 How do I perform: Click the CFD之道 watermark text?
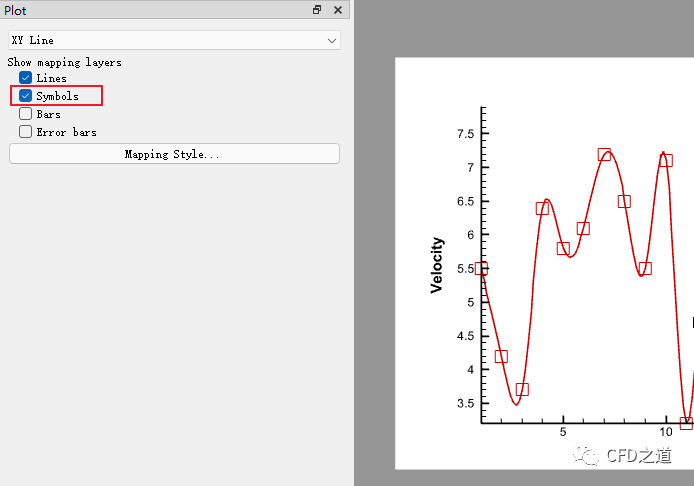(640, 457)
